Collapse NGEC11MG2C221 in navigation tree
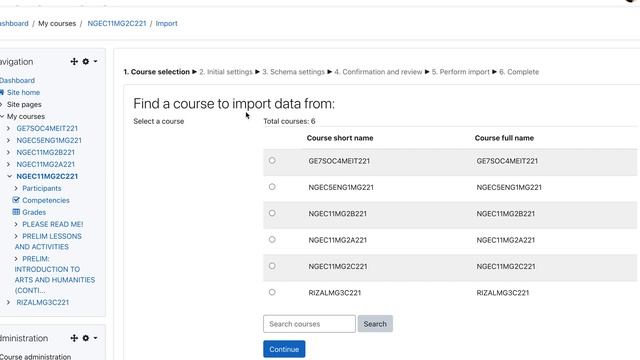Screen dimensions: 640x360 pyautogui.click(x=9, y=176)
